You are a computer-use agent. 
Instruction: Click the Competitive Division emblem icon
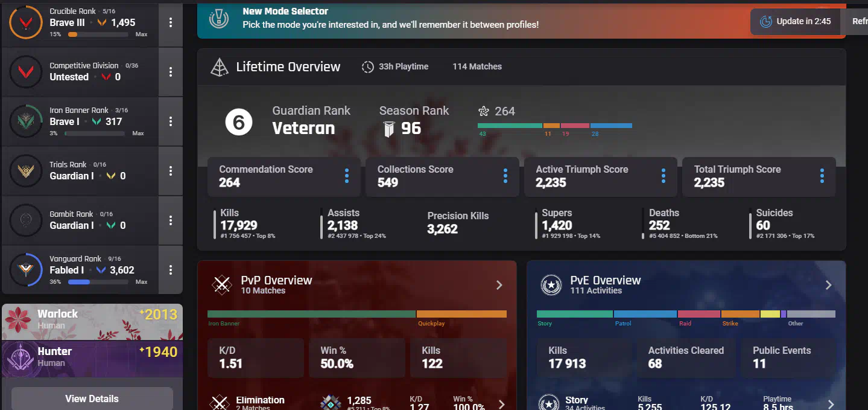[26, 72]
